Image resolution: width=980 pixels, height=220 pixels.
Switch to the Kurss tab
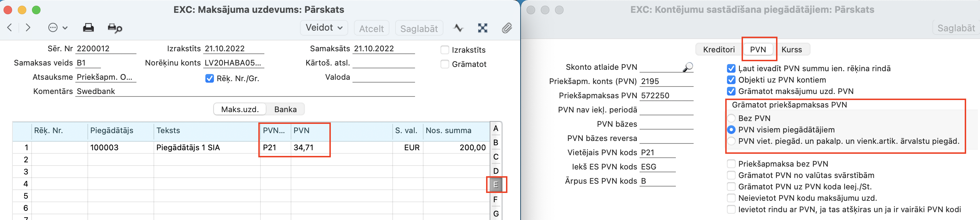[791, 49]
